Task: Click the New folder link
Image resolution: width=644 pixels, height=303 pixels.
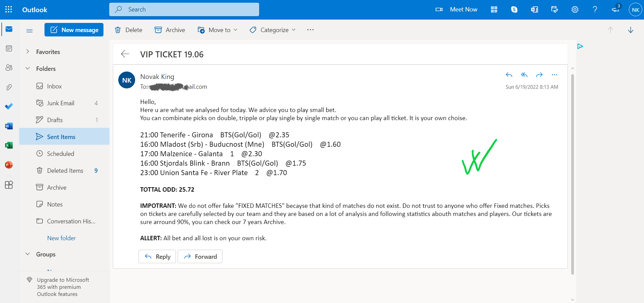Action: tap(61, 238)
